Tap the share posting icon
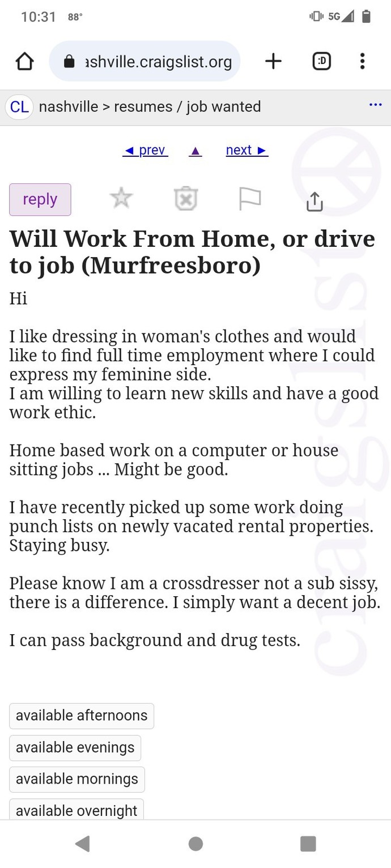The image size is (391, 868). (314, 200)
